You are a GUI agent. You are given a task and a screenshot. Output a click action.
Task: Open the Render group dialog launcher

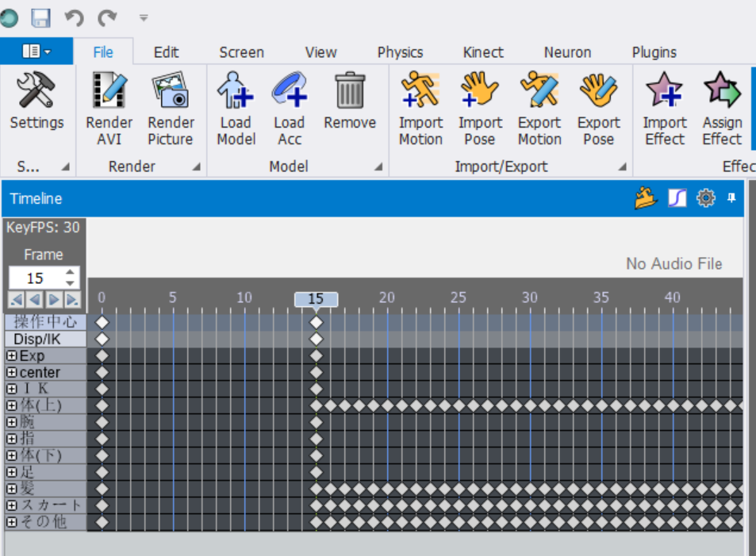[x=196, y=167]
